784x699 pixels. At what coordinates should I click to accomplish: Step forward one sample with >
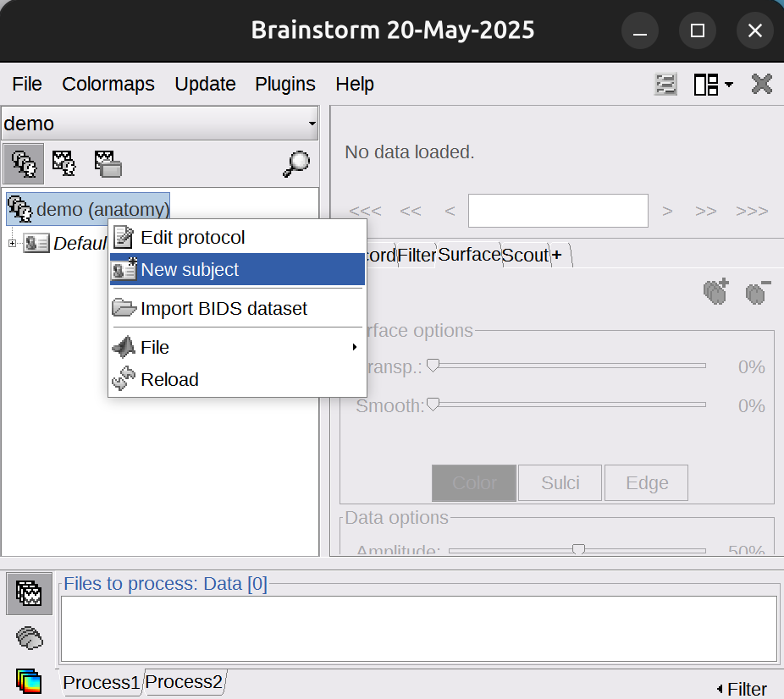point(667,211)
